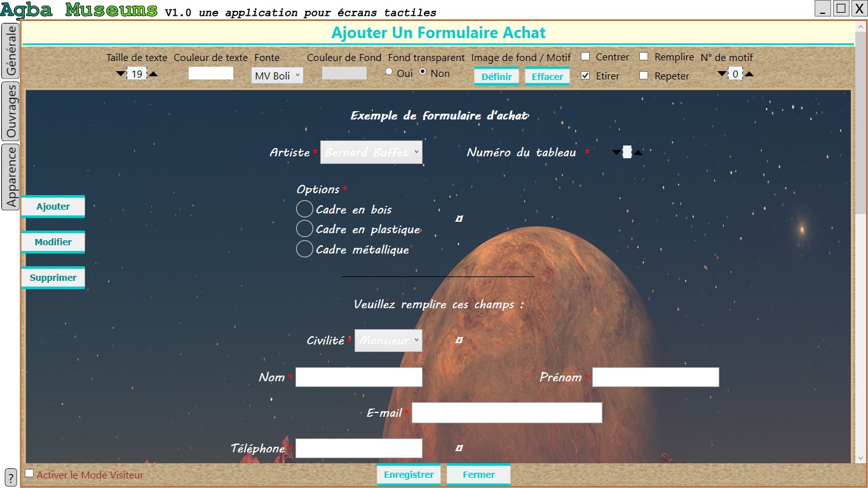The height and width of the screenshot is (488, 868).
Task: Maximize the Agba Museums window
Action: (841, 8)
